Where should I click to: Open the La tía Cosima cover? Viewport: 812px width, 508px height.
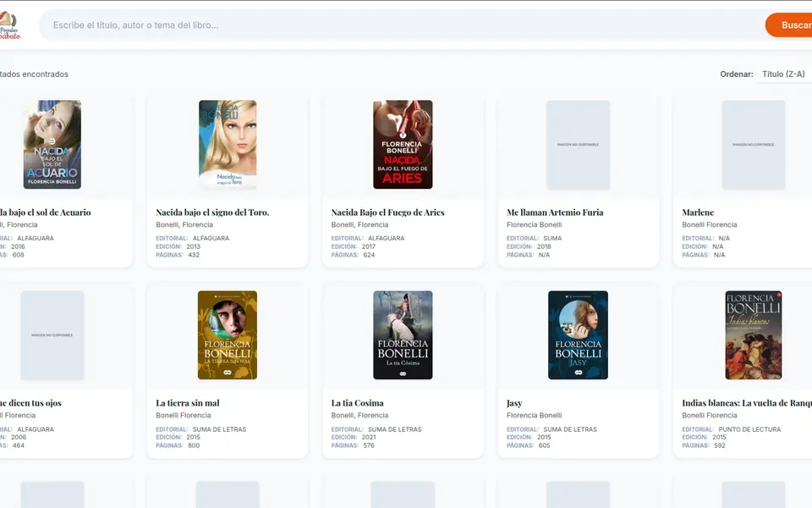coord(403,335)
